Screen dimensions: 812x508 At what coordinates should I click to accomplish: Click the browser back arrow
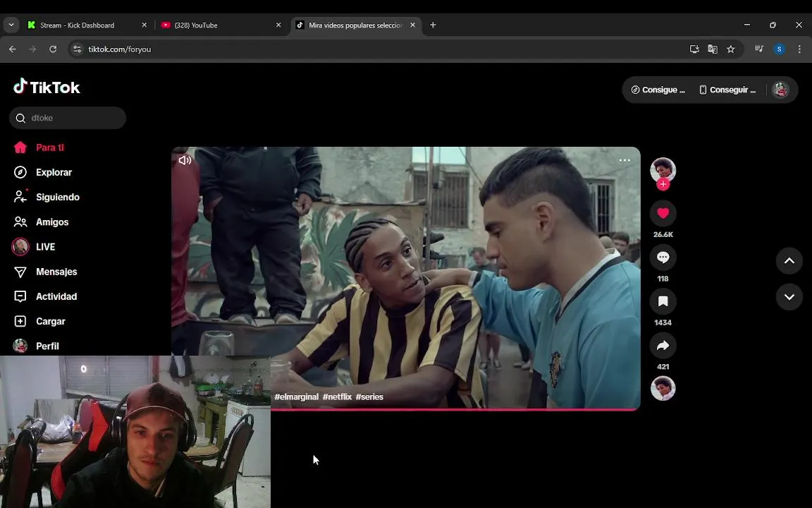(x=13, y=49)
